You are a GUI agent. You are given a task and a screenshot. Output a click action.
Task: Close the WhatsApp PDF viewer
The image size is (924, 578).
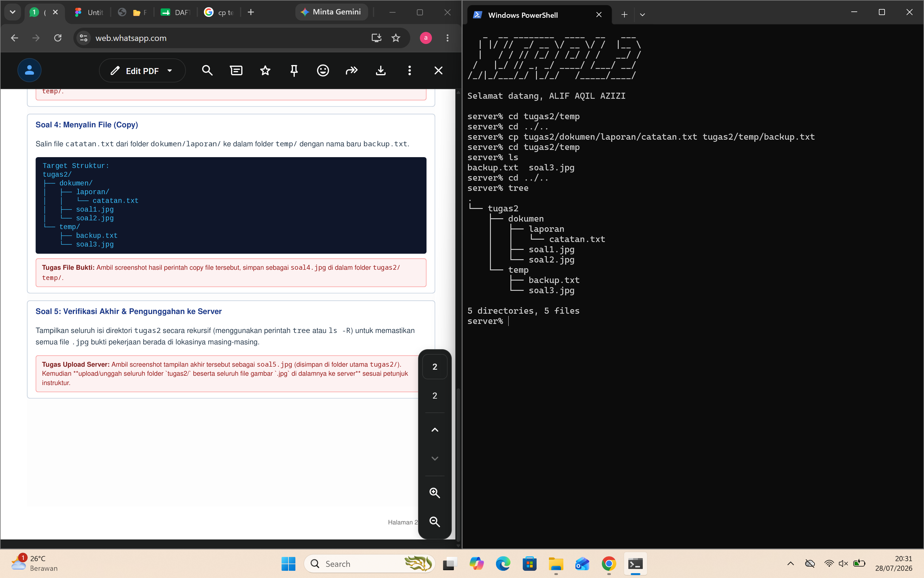438,71
